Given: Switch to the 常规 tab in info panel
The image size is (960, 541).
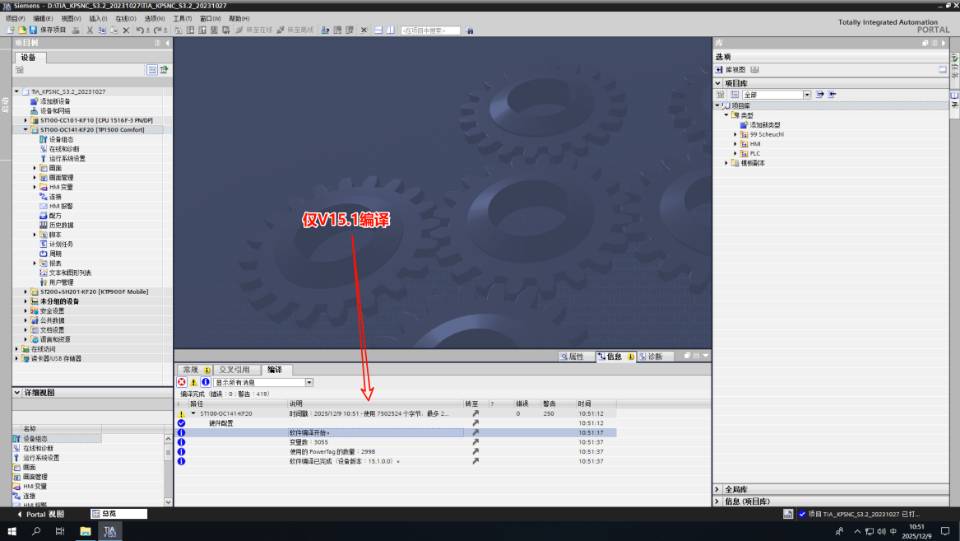Looking at the screenshot, I should (195, 370).
